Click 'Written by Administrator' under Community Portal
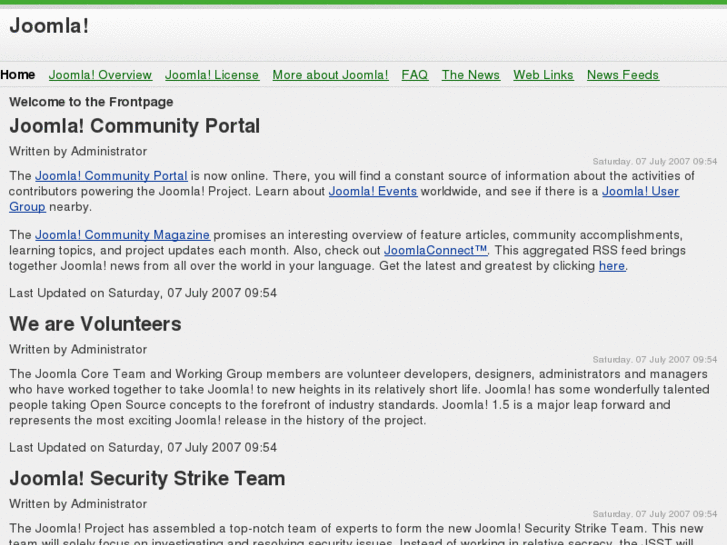 tap(78, 151)
